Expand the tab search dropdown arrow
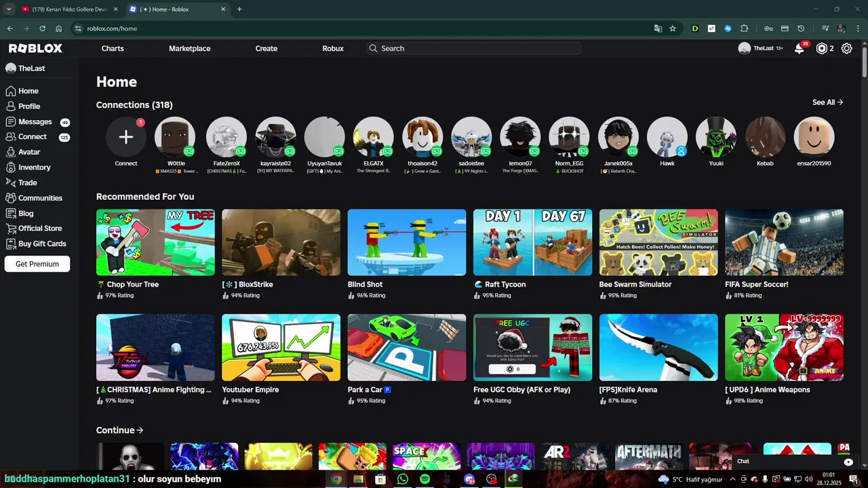The image size is (868, 488). (8, 9)
